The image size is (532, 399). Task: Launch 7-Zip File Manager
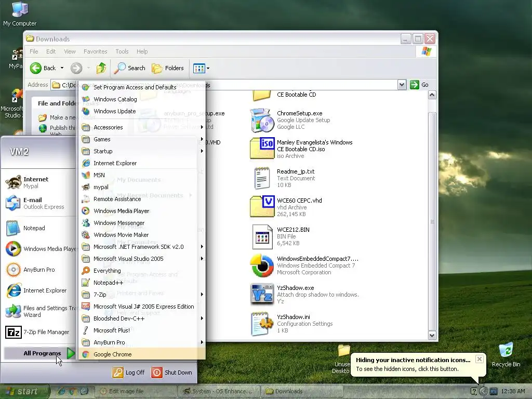coord(39,332)
